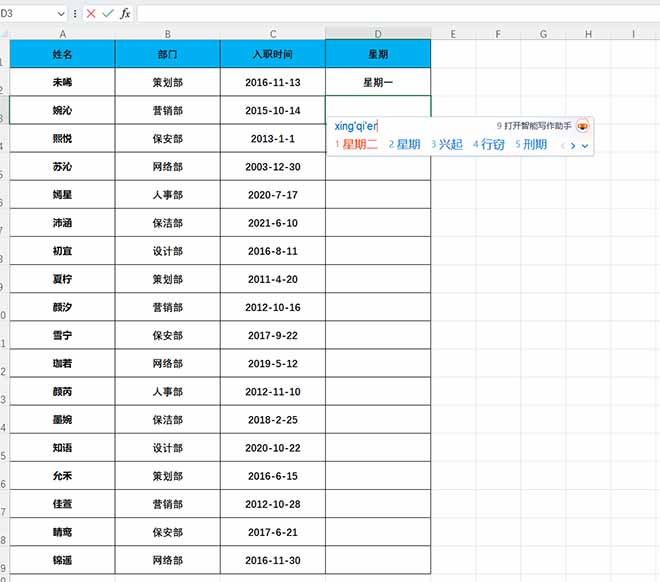Select column D header

(378, 34)
